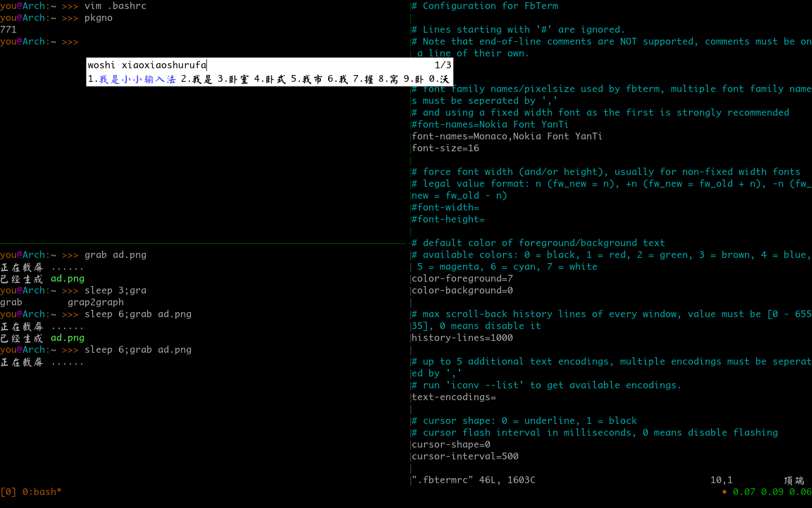Click the tmux window label 0:bash*
The height and width of the screenshot is (508, 812).
click(42, 492)
